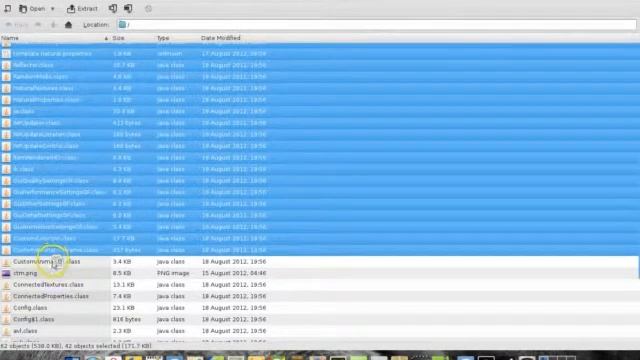Sort by the Size column header
This screenshot has height=360, width=640.
click(x=118, y=38)
